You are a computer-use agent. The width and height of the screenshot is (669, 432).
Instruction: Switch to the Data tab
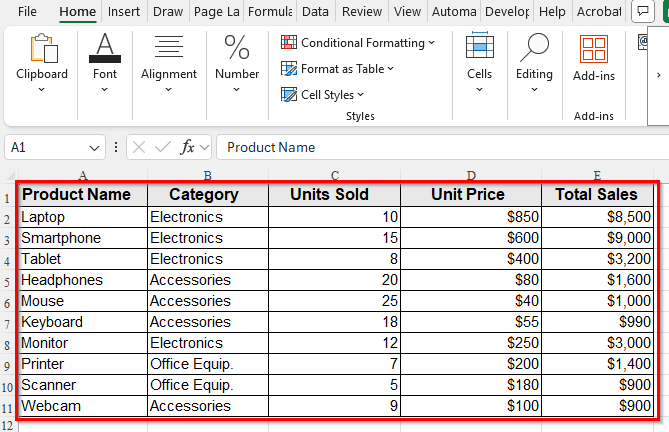(x=315, y=12)
